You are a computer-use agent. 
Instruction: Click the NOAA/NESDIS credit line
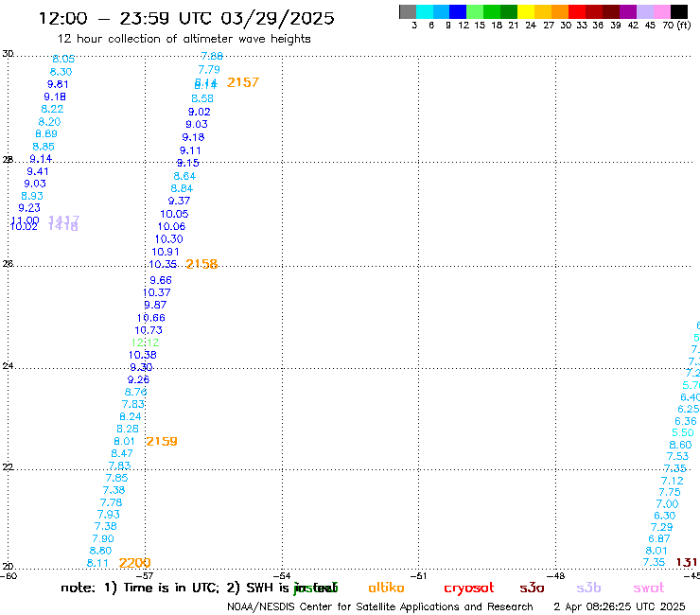coord(380,606)
